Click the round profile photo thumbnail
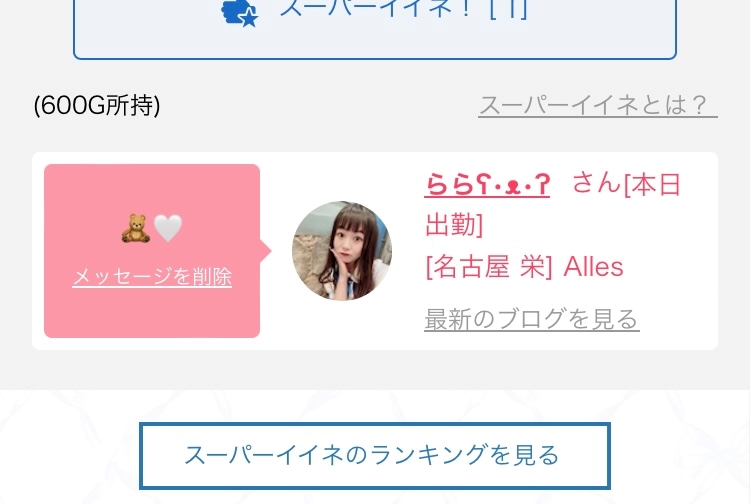 342,251
